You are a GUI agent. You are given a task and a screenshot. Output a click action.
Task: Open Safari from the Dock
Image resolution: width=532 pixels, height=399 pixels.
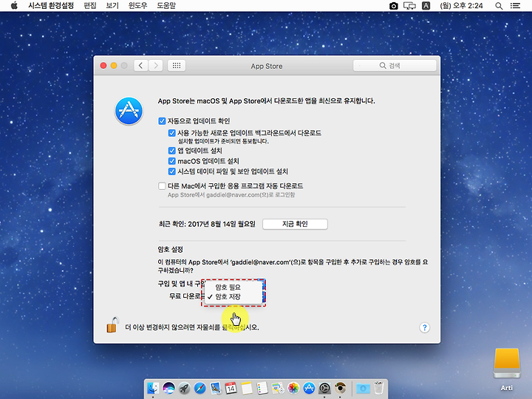pyautogui.click(x=199, y=388)
